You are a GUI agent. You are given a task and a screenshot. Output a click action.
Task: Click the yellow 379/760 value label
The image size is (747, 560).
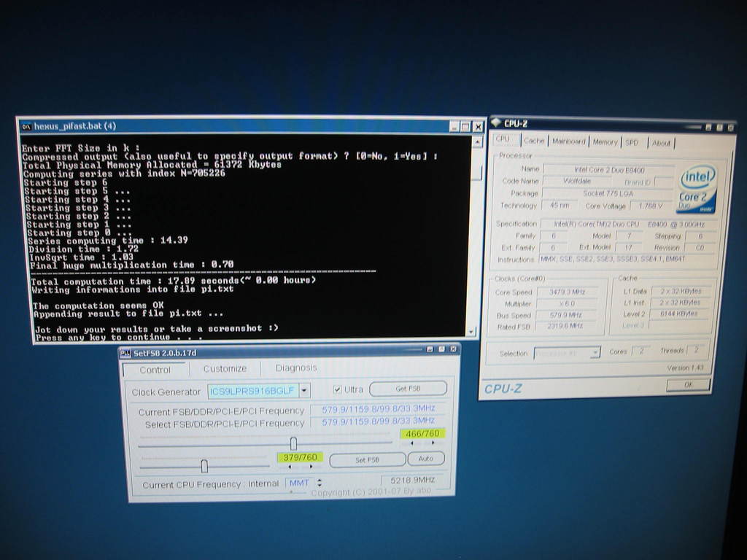coord(300,457)
